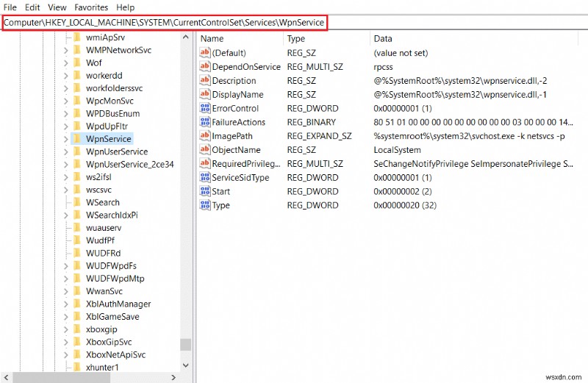This screenshot has width=588, height=383.
Task: Select the REG_EXPAND_SZ type cell
Action: pos(319,136)
